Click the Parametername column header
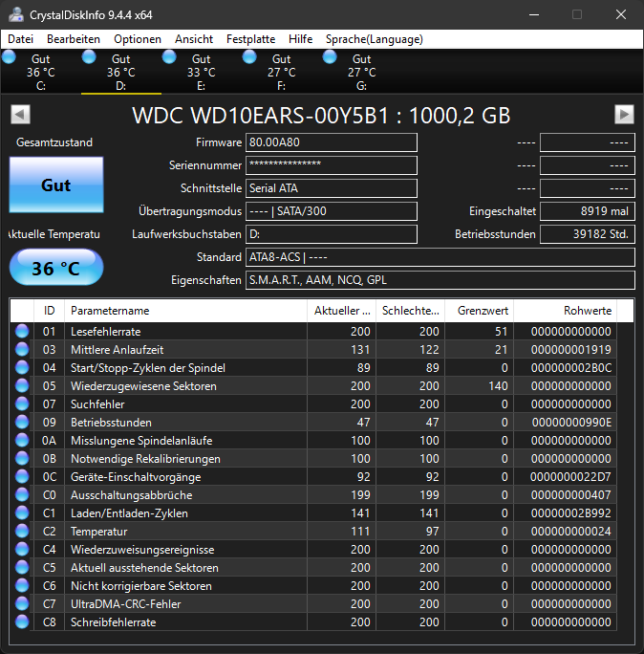 [x=186, y=311]
